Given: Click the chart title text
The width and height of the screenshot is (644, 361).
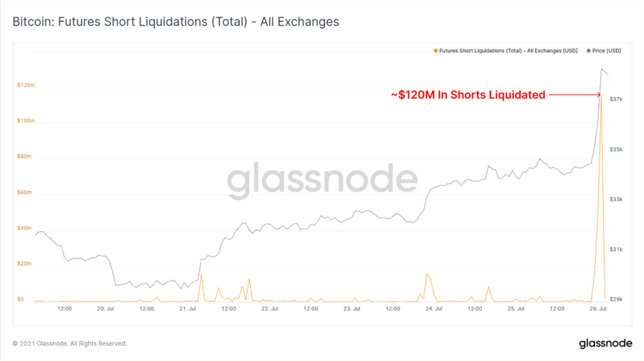Looking at the screenshot, I should [x=176, y=21].
